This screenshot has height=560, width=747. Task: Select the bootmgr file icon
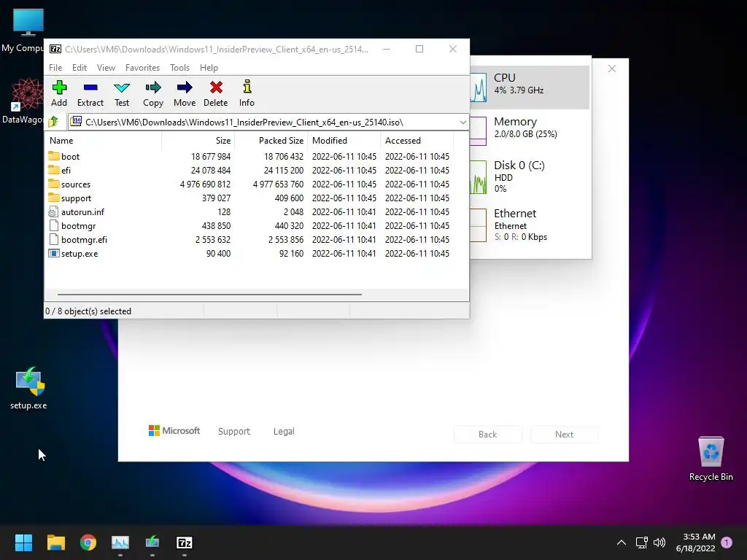pos(53,226)
